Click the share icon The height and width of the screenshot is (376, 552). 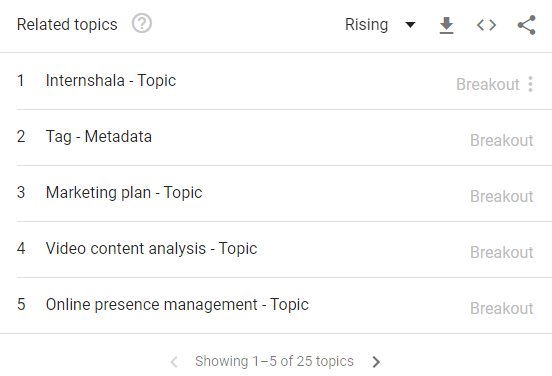pyautogui.click(x=526, y=25)
